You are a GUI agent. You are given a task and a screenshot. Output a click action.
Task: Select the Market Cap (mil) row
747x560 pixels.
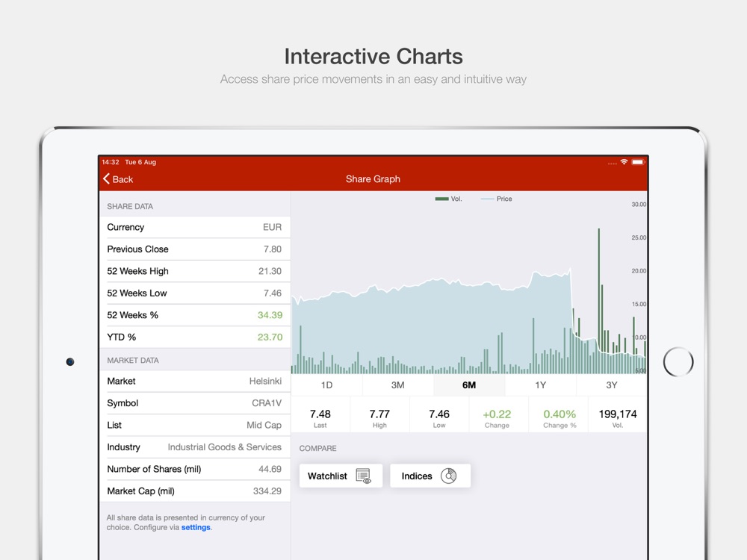point(195,491)
